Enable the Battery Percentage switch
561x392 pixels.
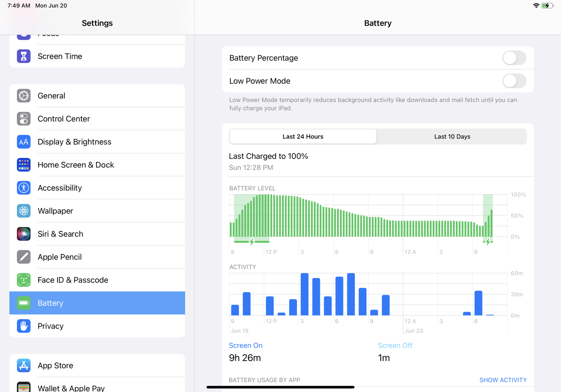(x=514, y=58)
